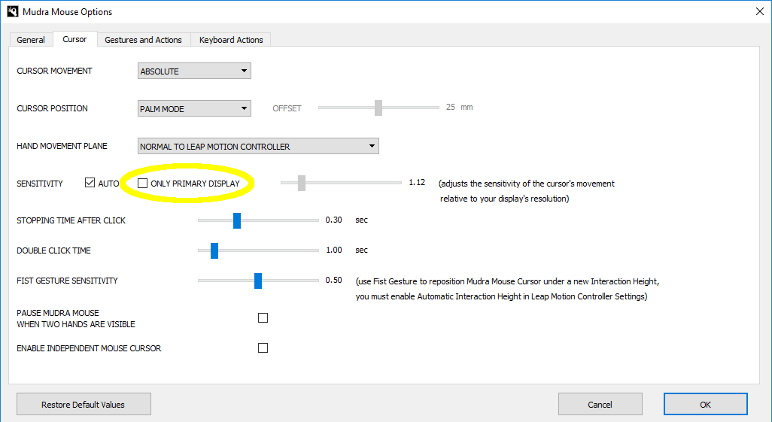Expand the Cursor Position PALM MODE dropdown
772x422 pixels.
pyautogui.click(x=194, y=108)
